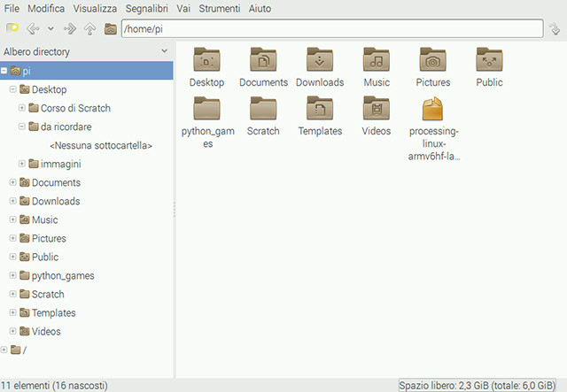Select the processing-linux archive file icon
This screenshot has height=392, width=567.
(x=432, y=108)
